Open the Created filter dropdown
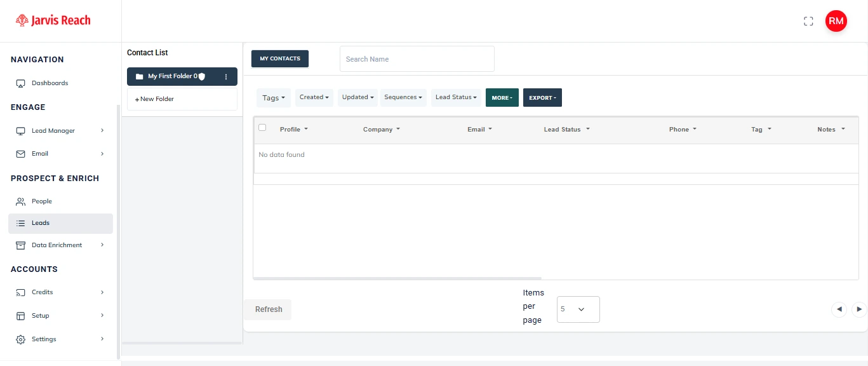Screen dimensions: 868x366 (314, 97)
